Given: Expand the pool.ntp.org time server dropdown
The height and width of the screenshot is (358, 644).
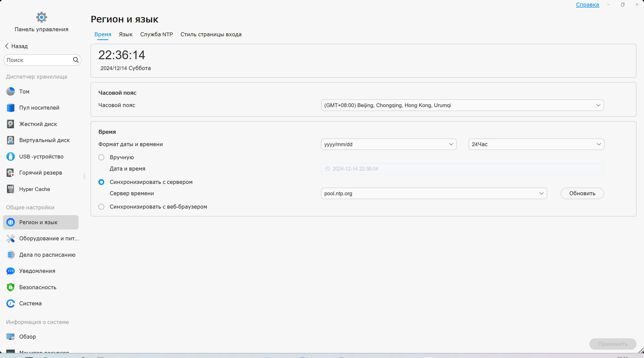Looking at the screenshot, I should point(434,193).
